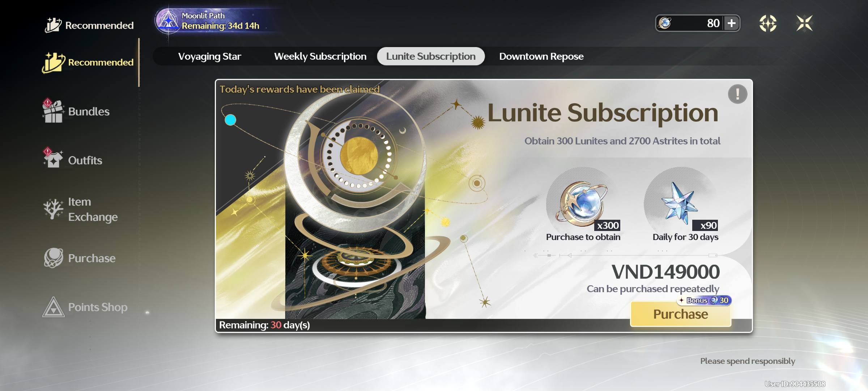Screen dimensions: 868x391
Task: Select the Lunite Subscription tab
Action: click(x=430, y=56)
